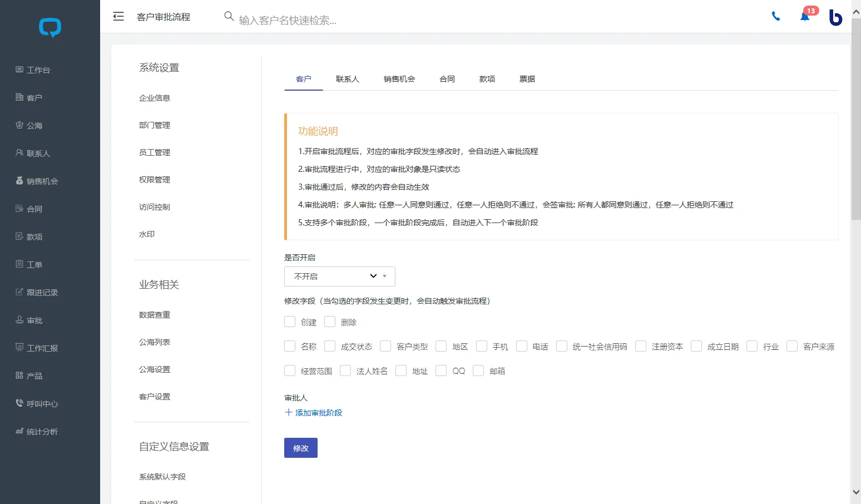Toggle the 经营范围 checkbox
The height and width of the screenshot is (504, 861).
pos(290,370)
